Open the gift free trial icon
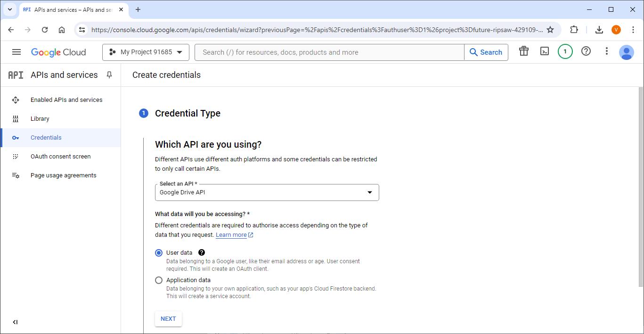This screenshot has width=644, height=334. (524, 51)
